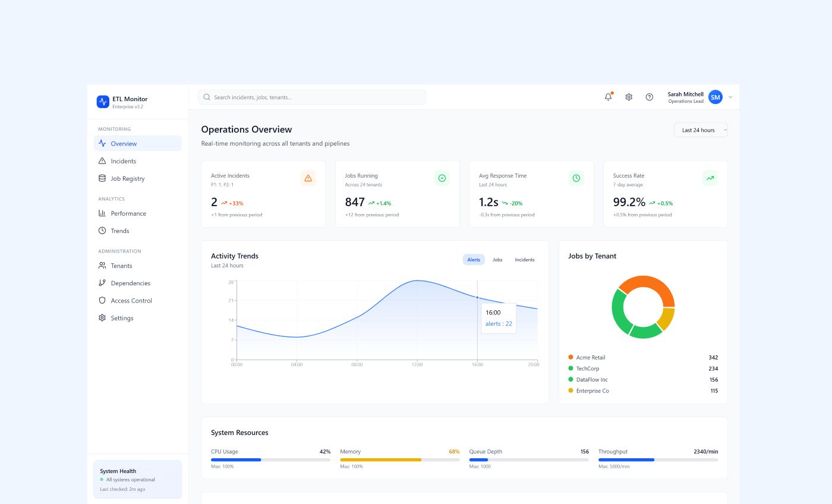Click the search magnifier icon
Viewport: 832px width, 504px height.
pos(207,97)
